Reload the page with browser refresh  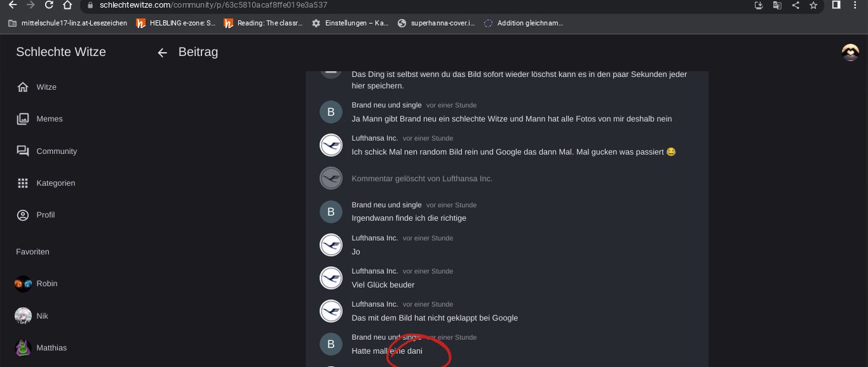click(x=49, y=5)
